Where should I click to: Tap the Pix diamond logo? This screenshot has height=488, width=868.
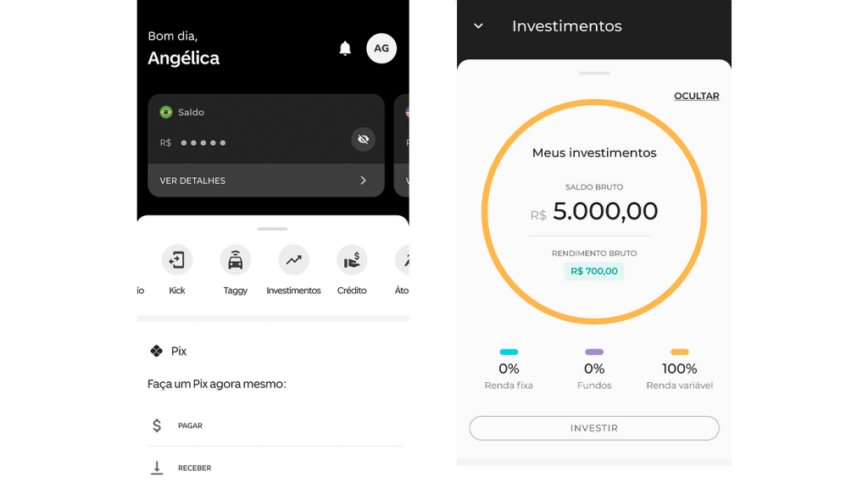click(157, 351)
